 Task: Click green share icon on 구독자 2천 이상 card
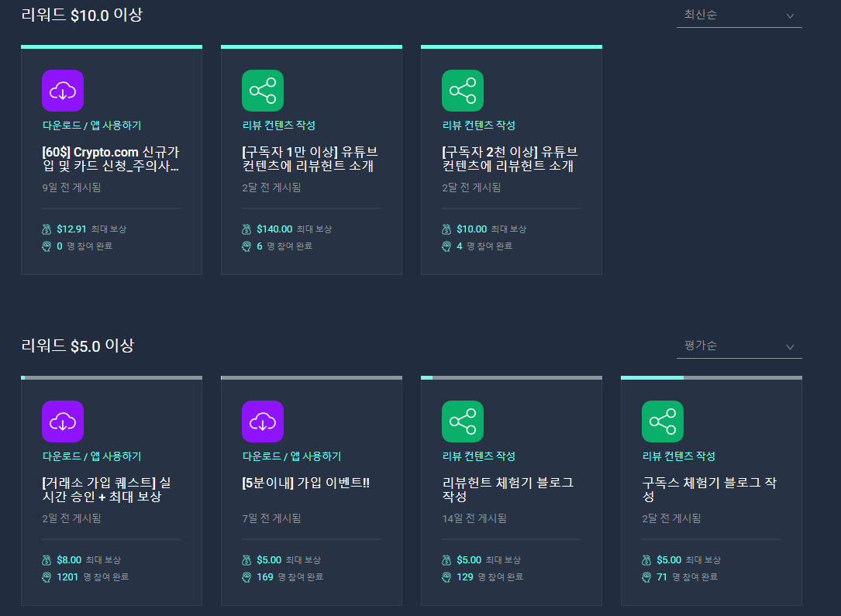coord(463,91)
